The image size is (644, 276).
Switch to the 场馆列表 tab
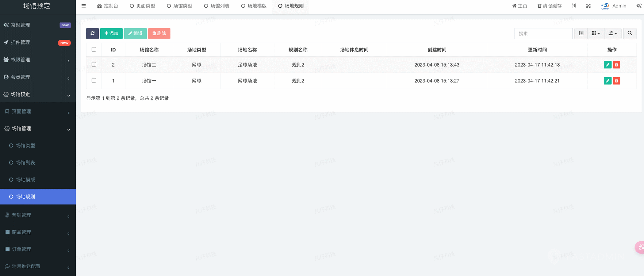click(x=217, y=6)
